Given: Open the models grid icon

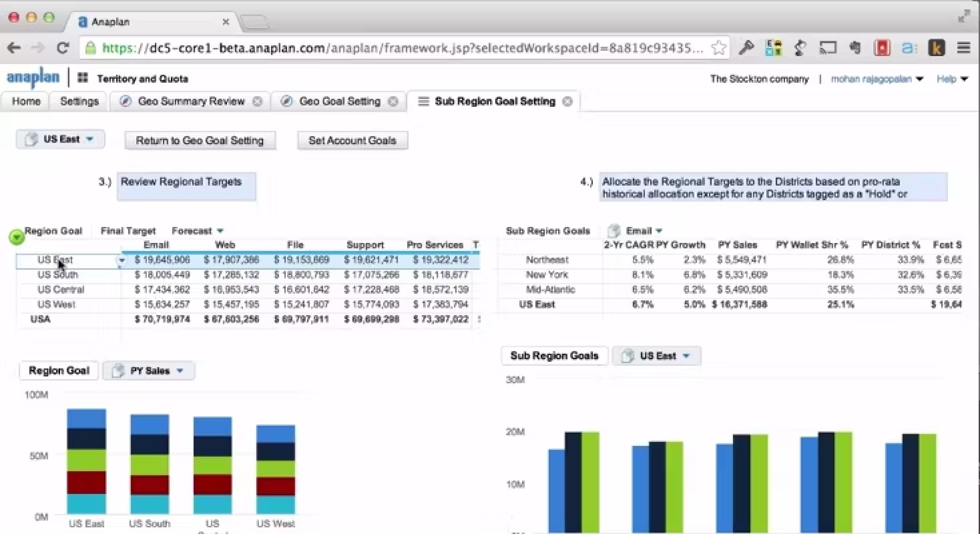Looking at the screenshot, I should click(82, 78).
